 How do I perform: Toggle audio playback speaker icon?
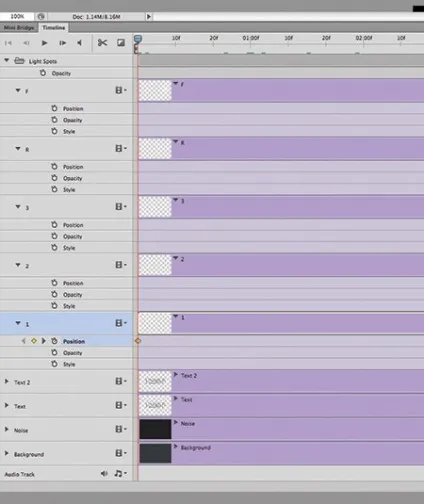[x=104, y=473]
